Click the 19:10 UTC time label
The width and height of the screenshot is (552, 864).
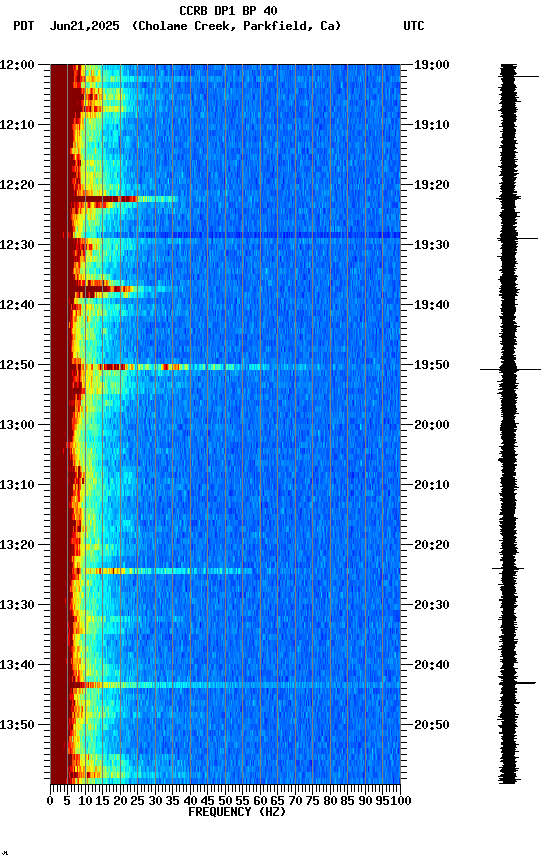[432, 125]
